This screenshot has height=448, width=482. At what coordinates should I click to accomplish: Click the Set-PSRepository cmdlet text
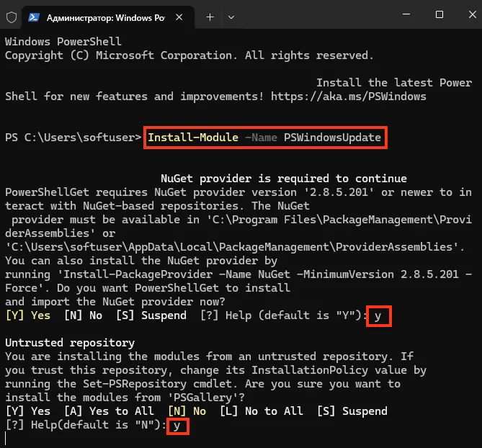click(135, 384)
